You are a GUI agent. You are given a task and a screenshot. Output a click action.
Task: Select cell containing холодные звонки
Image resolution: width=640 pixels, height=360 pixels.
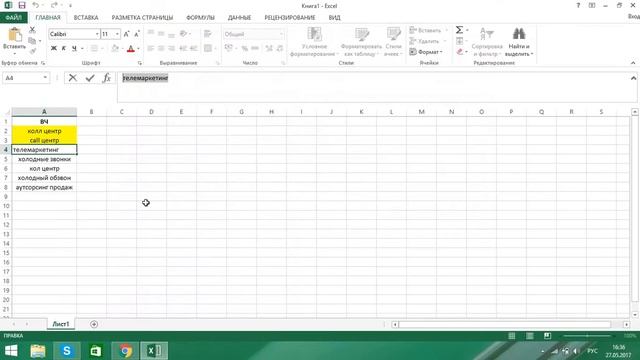tap(44, 159)
